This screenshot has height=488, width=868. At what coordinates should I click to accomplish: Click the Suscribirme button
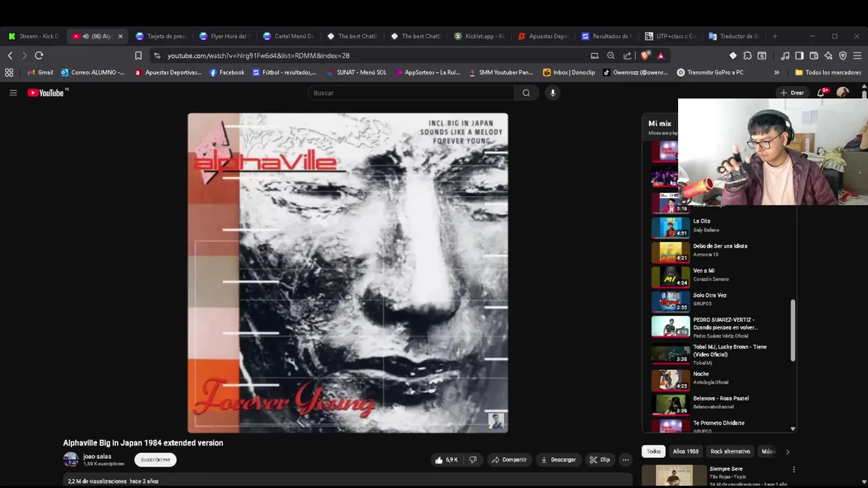tap(155, 460)
